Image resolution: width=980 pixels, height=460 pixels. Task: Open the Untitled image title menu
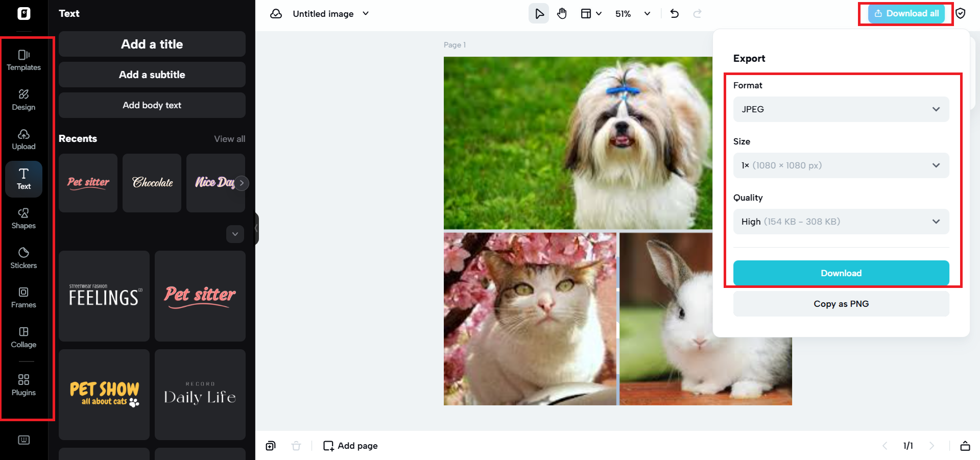click(330, 14)
